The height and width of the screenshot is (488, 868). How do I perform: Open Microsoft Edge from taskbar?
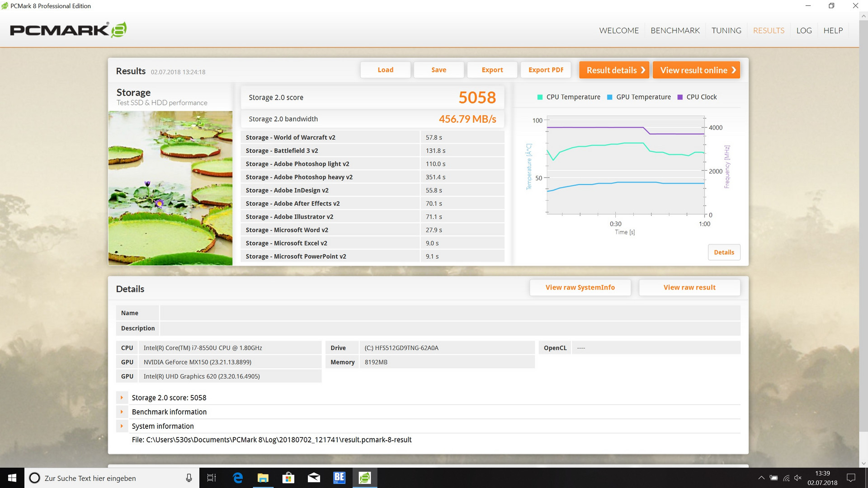tap(238, 478)
